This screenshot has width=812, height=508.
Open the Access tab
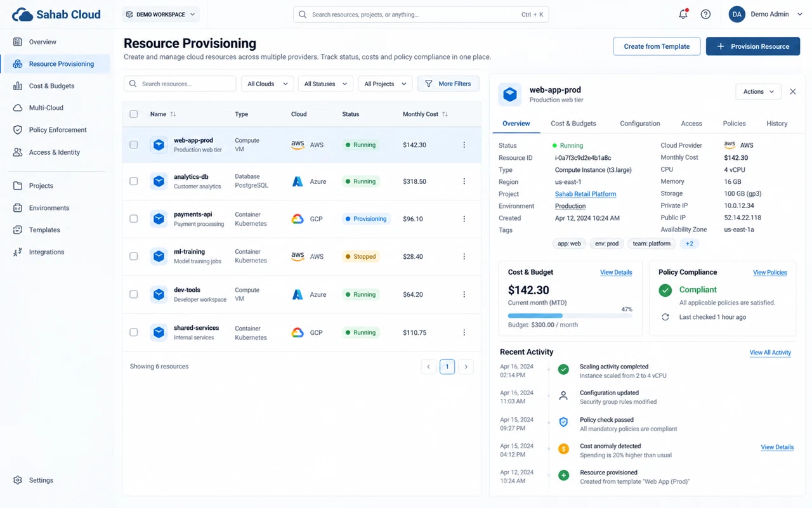pyautogui.click(x=691, y=124)
